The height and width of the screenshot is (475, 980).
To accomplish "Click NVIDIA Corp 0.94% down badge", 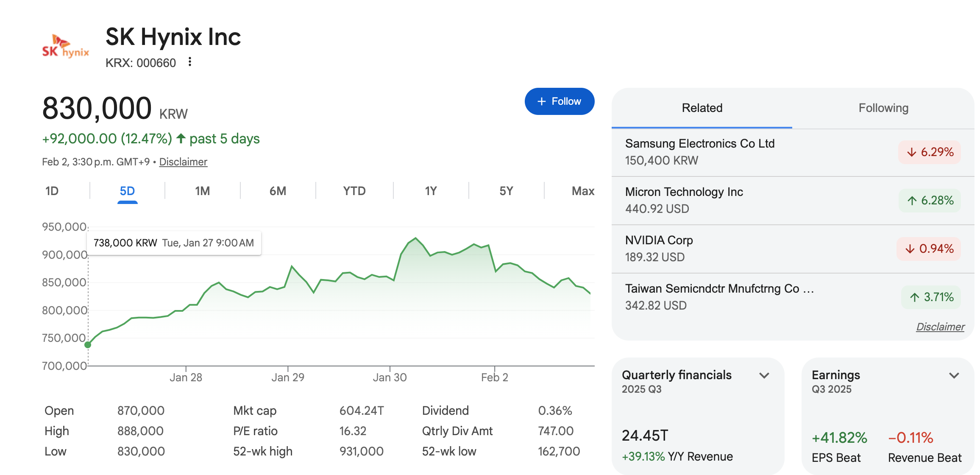I will (928, 249).
